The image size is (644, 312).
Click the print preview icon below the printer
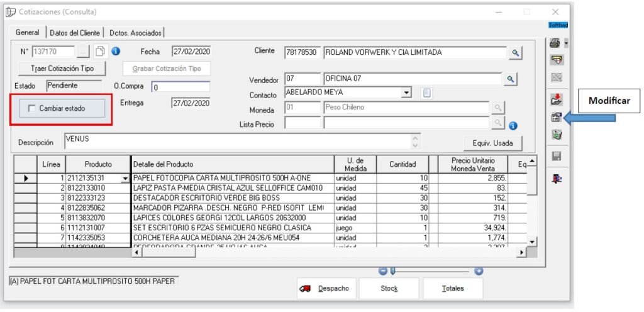(556, 60)
